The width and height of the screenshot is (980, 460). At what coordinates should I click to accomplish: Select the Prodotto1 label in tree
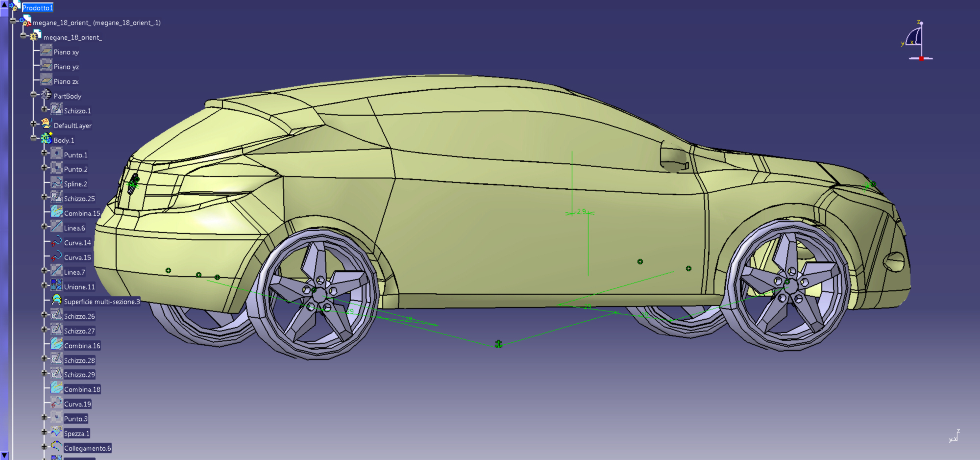tap(38, 8)
